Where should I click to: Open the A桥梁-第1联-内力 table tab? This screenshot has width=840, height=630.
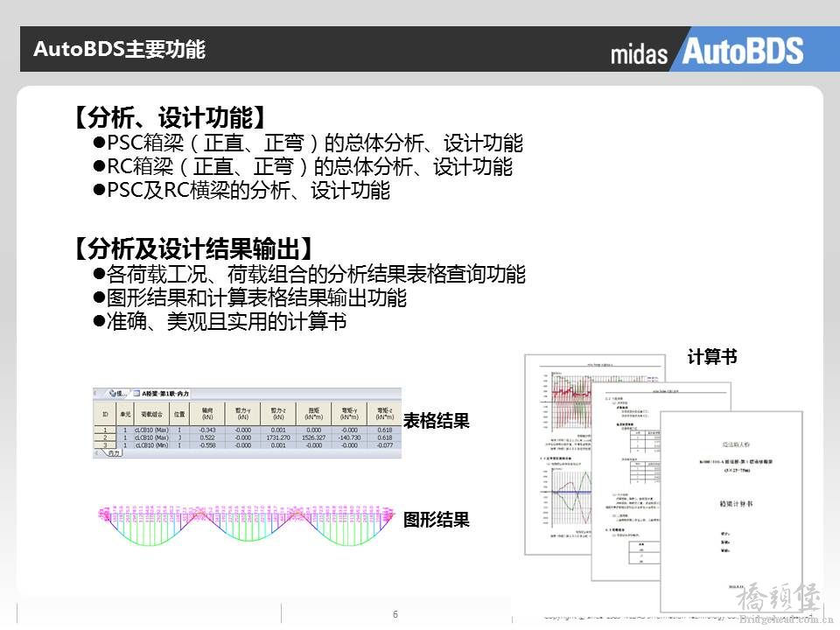[161, 393]
